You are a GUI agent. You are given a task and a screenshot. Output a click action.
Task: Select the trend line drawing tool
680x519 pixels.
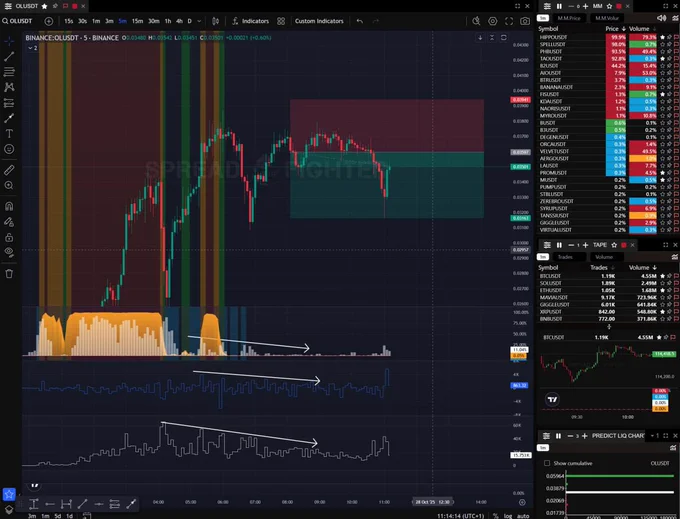[x=9, y=56]
